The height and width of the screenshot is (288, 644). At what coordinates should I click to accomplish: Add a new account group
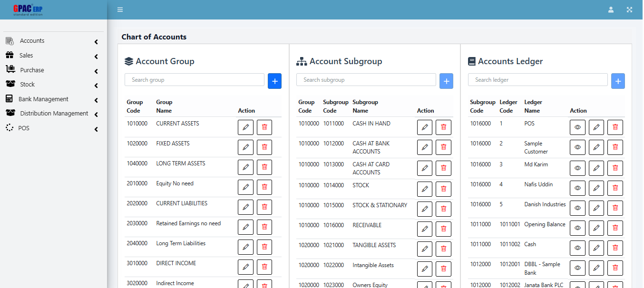click(x=274, y=81)
